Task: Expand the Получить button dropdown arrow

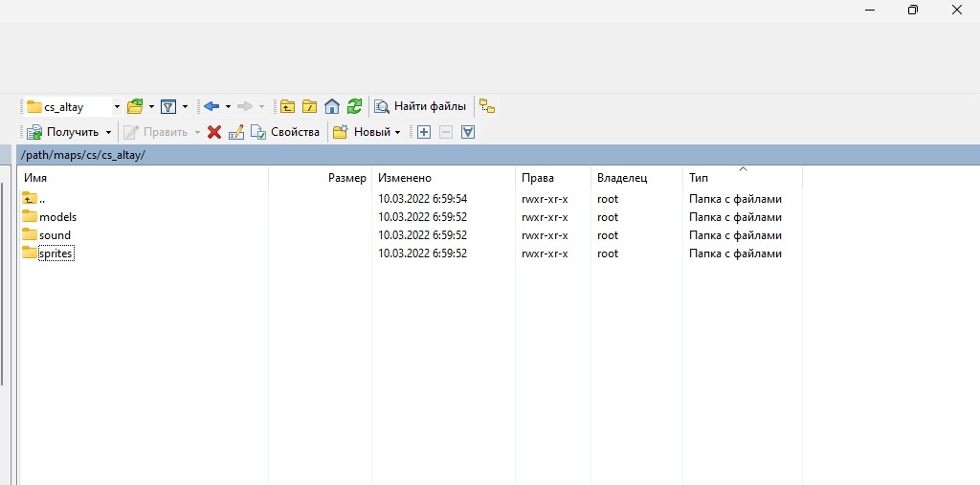Action: [108, 132]
